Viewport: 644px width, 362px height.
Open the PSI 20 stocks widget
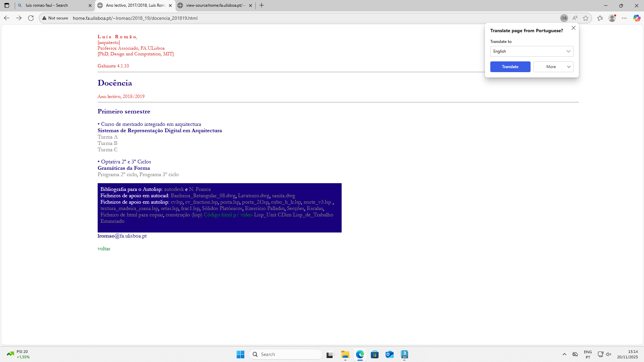pos(18,354)
